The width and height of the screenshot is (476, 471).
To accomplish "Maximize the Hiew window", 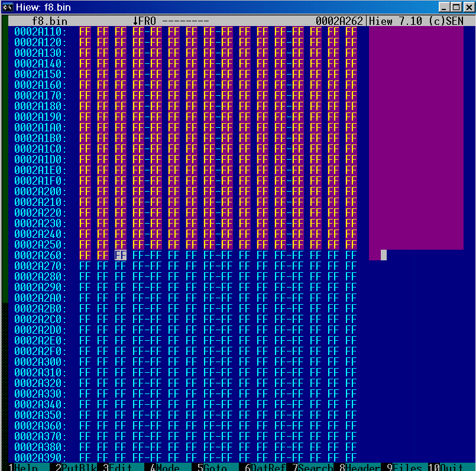I will pos(454,7).
